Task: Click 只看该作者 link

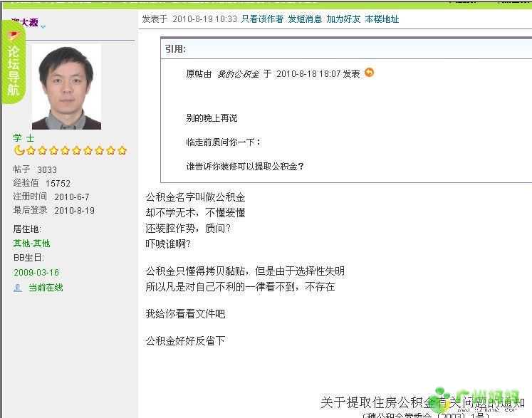Action: (262, 19)
